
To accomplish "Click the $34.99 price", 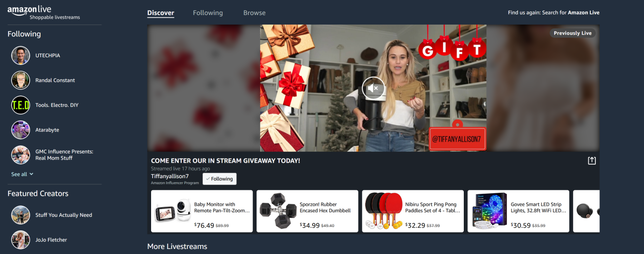I will [x=310, y=225].
